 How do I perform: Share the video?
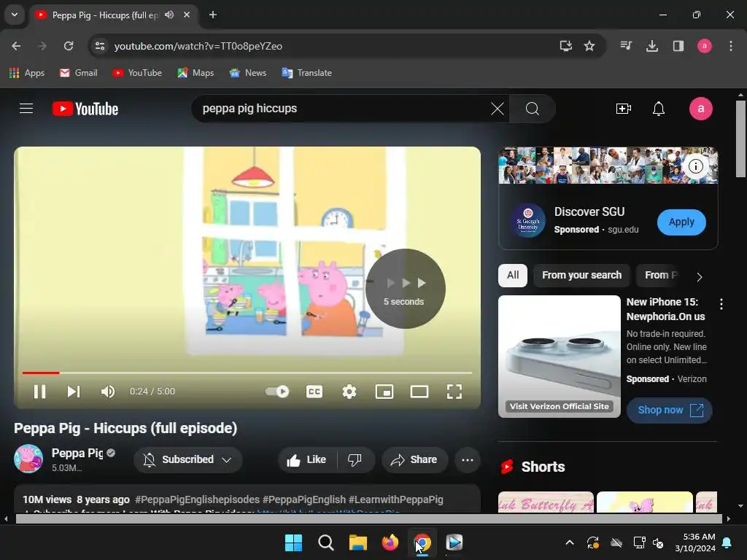[x=414, y=459]
